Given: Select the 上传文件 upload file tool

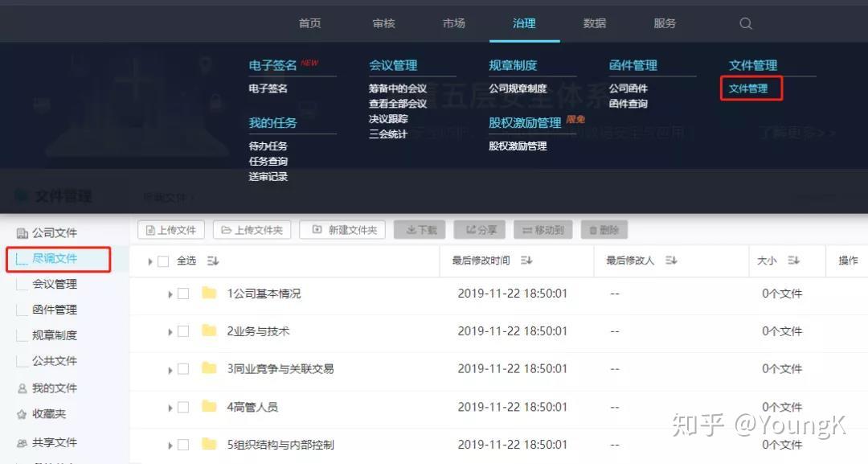Looking at the screenshot, I should 170,229.
